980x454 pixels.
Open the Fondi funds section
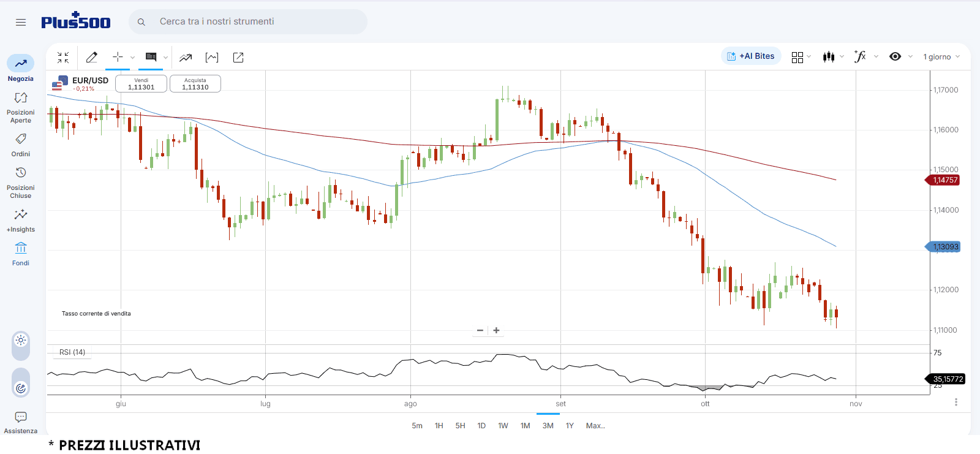21,254
